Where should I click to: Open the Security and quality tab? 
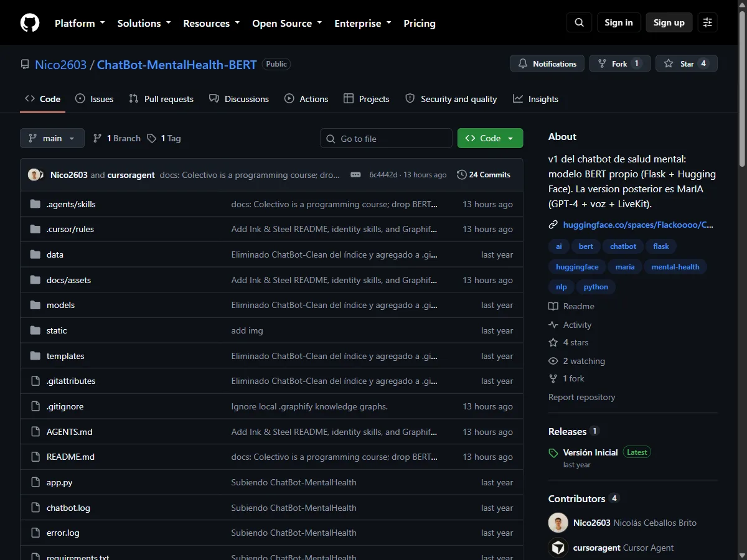(451, 99)
